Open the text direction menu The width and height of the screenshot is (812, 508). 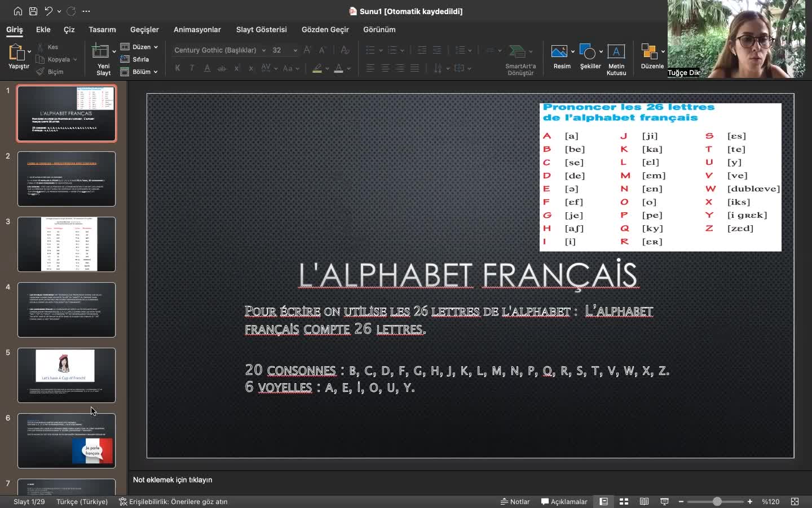(x=441, y=68)
